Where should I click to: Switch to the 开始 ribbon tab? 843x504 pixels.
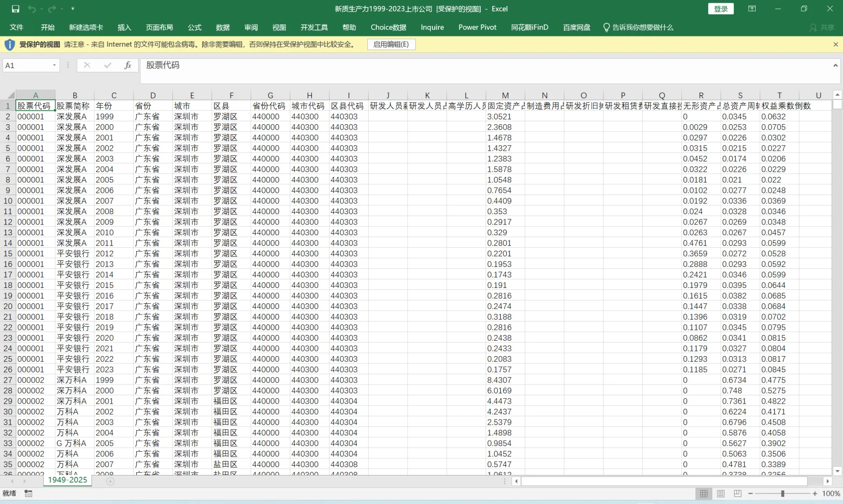pyautogui.click(x=48, y=27)
